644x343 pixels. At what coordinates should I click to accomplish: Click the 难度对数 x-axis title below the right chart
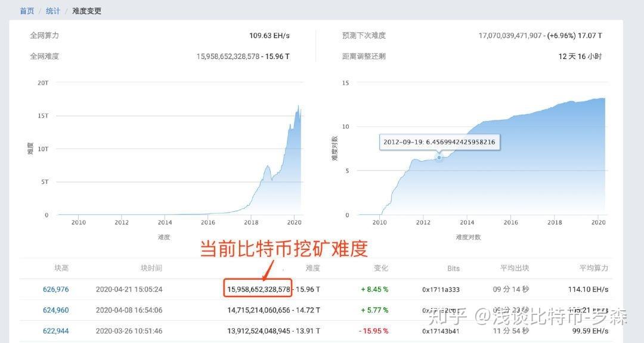coord(468,237)
